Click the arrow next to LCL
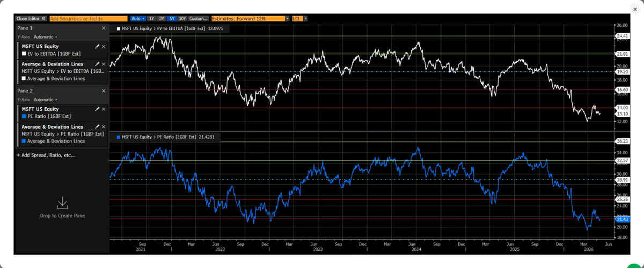 pos(305,18)
